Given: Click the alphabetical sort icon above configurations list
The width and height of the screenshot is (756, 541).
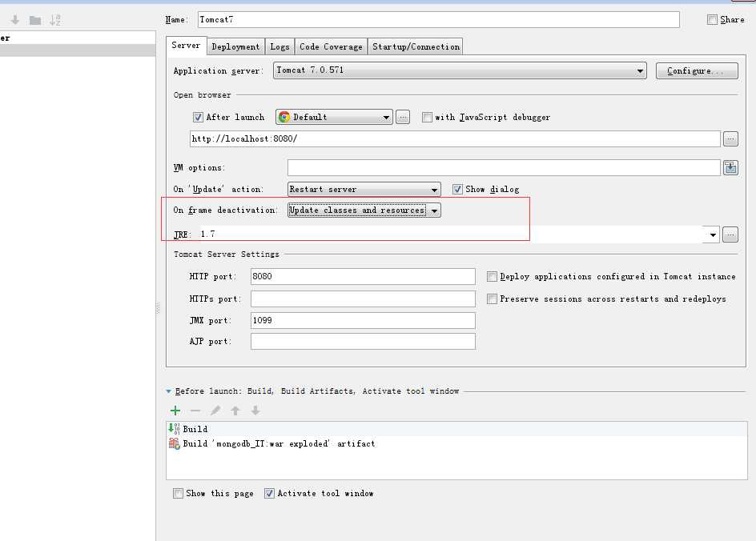Looking at the screenshot, I should coord(55,20).
